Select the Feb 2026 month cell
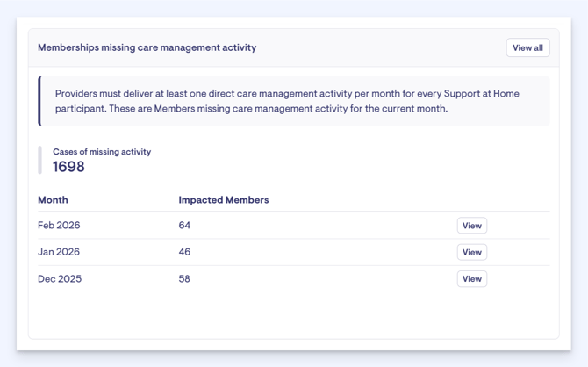Viewport: 588px width, 367px height. (x=59, y=226)
